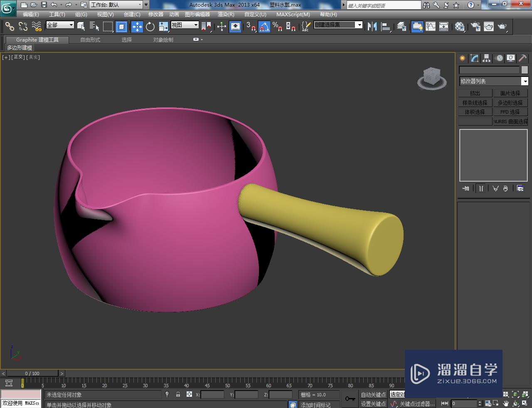This screenshot has height=408, width=532.
Task: Open the '创建选择集' named selection dropdown
Action: (338, 25)
